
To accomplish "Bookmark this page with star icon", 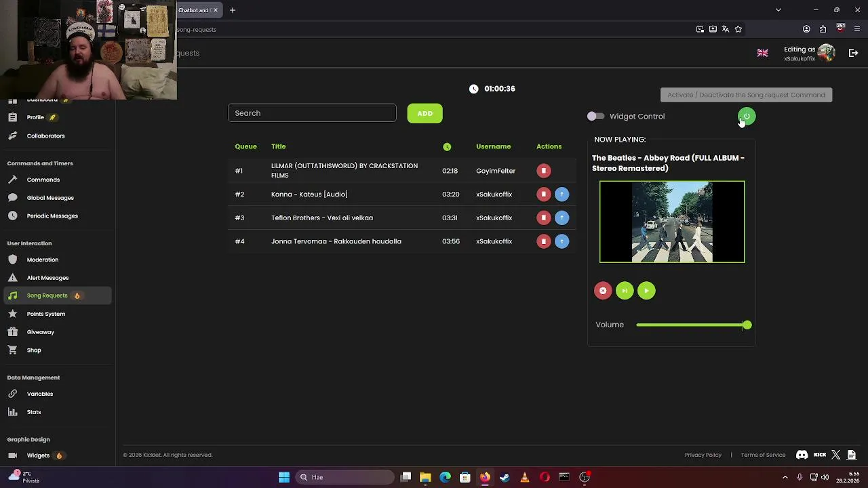I will coord(738,29).
